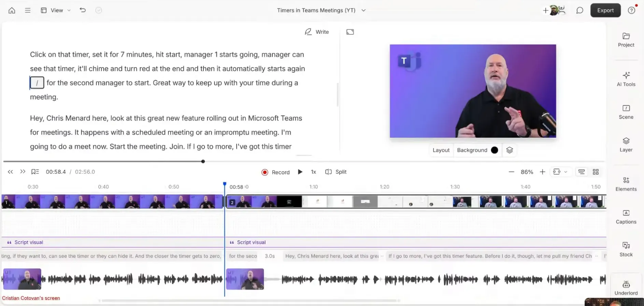
Task: Click the Export button
Action: pyautogui.click(x=605, y=10)
